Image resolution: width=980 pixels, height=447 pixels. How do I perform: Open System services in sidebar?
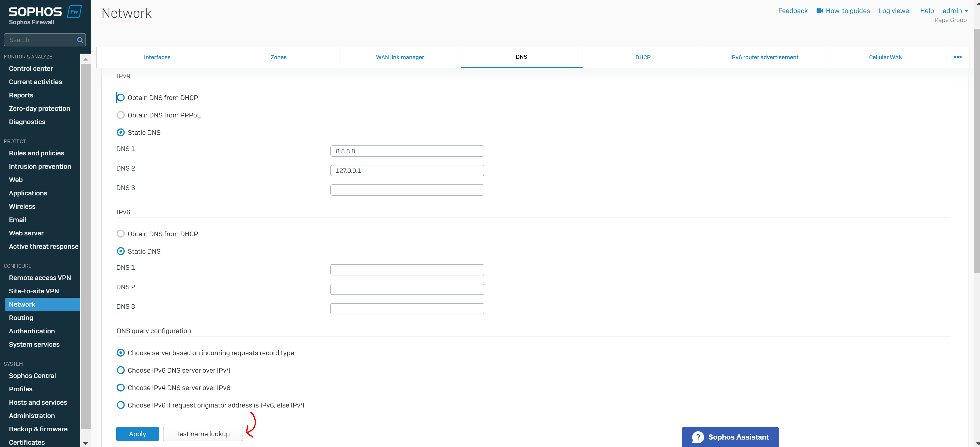pyautogui.click(x=34, y=344)
